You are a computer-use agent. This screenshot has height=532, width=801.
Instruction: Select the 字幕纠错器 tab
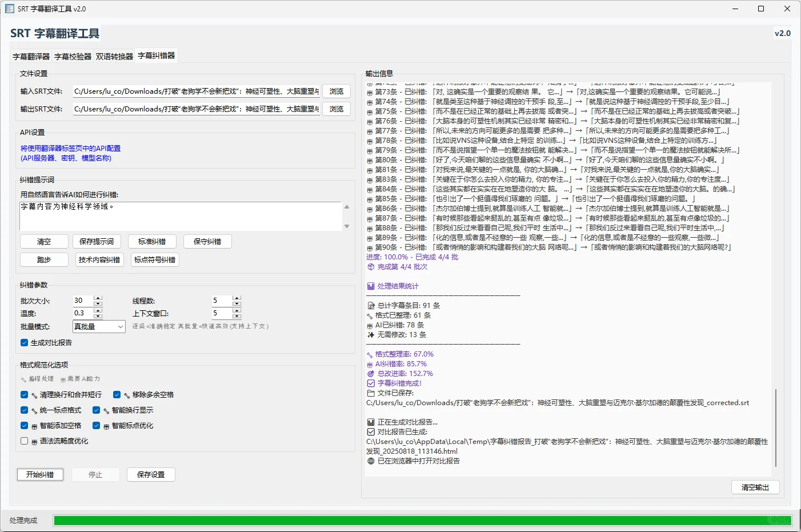[x=157, y=55]
